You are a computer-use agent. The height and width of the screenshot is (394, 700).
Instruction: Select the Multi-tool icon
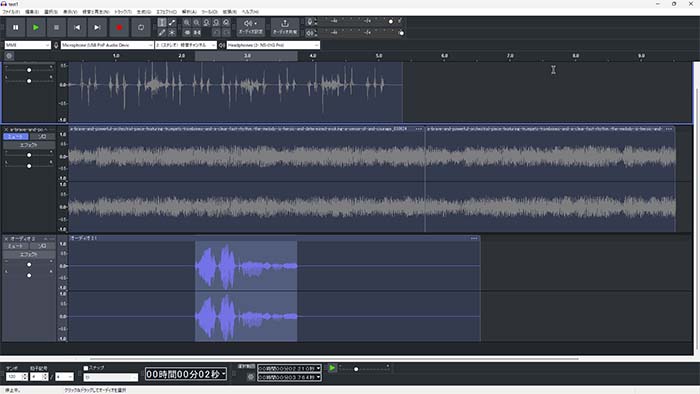[x=172, y=33]
